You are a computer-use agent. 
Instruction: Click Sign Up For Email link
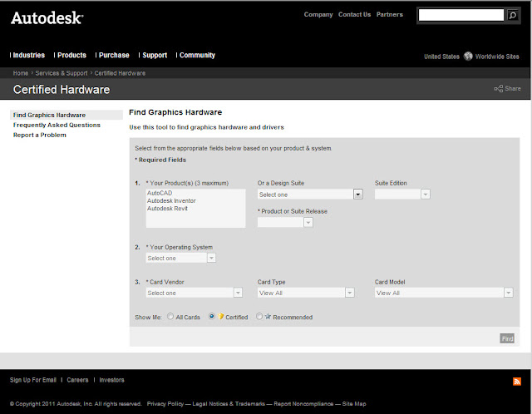[33, 380]
